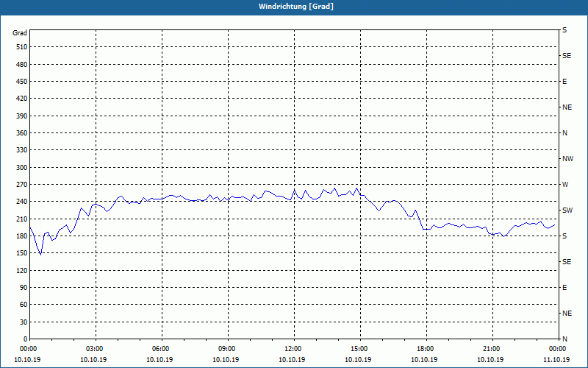Click the chart title Windrichtung [Grad]

[x=296, y=7]
